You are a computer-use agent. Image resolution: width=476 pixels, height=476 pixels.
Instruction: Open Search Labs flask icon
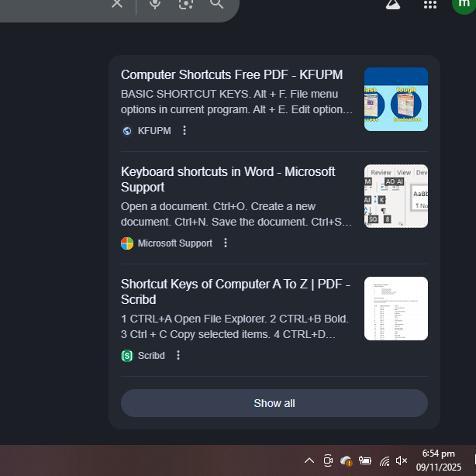tap(393, 4)
